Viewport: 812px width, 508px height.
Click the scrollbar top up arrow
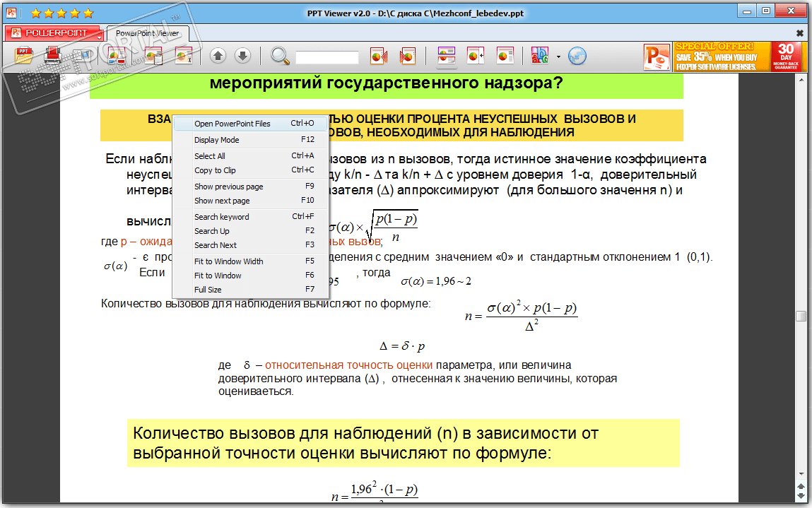click(801, 81)
